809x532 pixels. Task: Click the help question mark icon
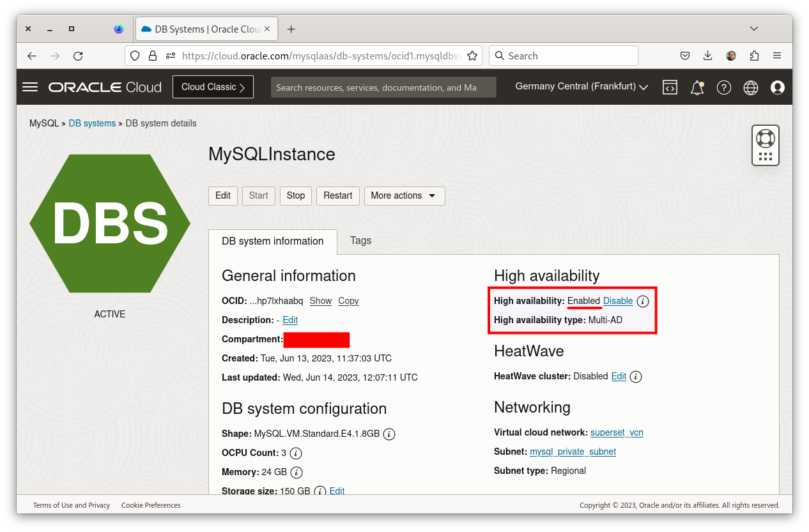coord(724,87)
